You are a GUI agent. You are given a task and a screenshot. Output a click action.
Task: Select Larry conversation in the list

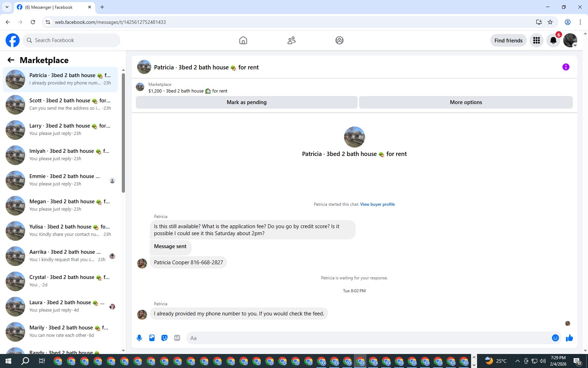point(61,130)
